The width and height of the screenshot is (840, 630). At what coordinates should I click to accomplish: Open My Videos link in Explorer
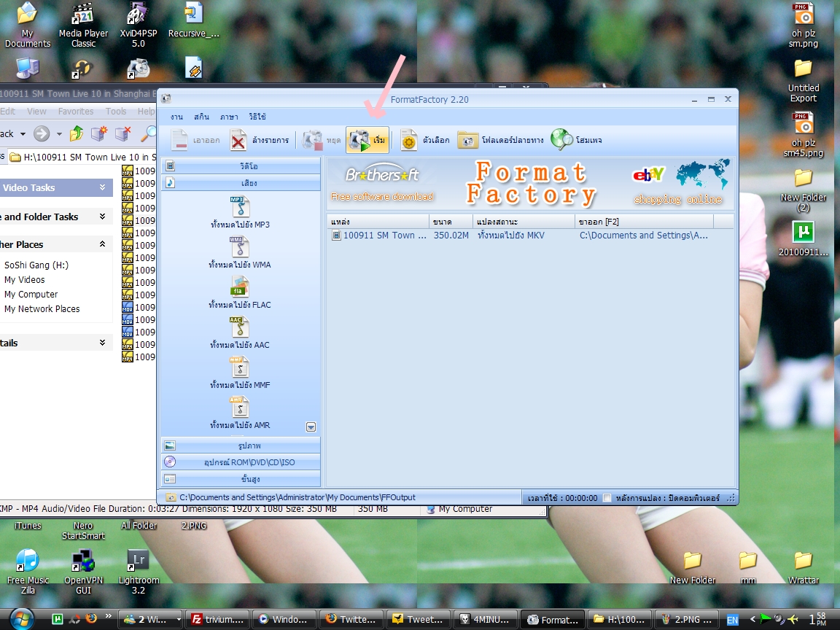point(25,280)
